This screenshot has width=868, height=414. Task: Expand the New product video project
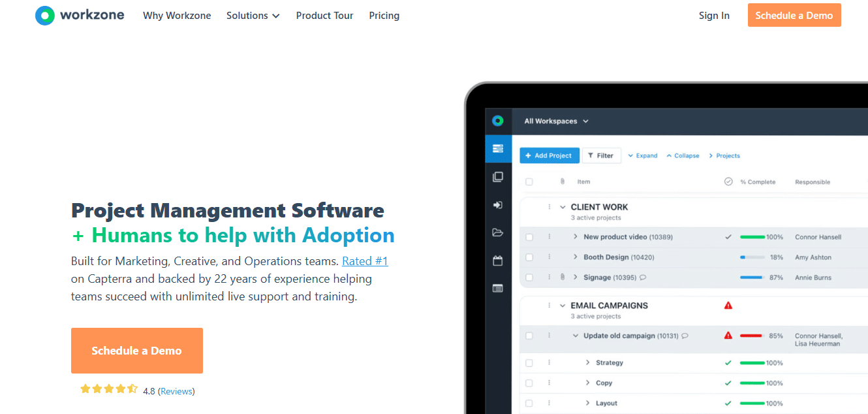point(576,236)
